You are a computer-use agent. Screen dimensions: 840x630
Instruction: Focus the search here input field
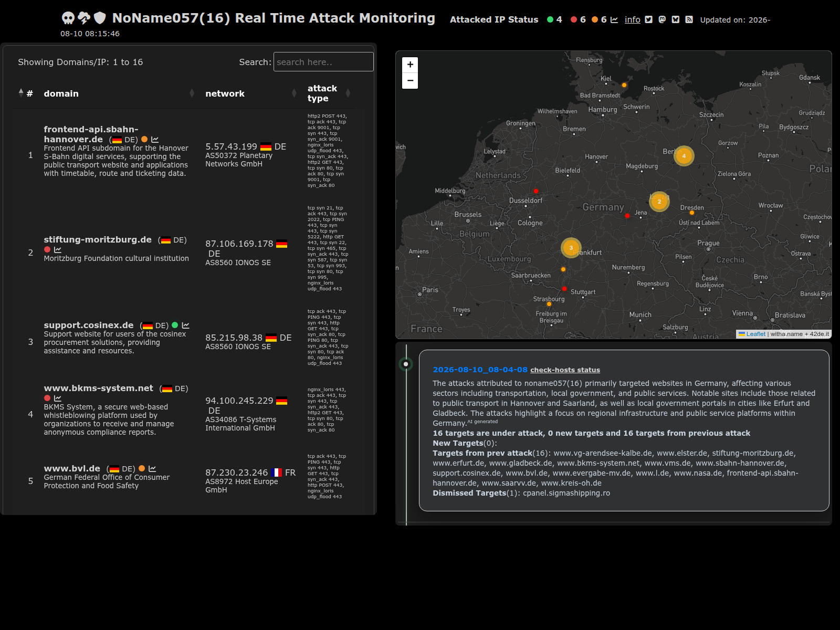tap(323, 62)
